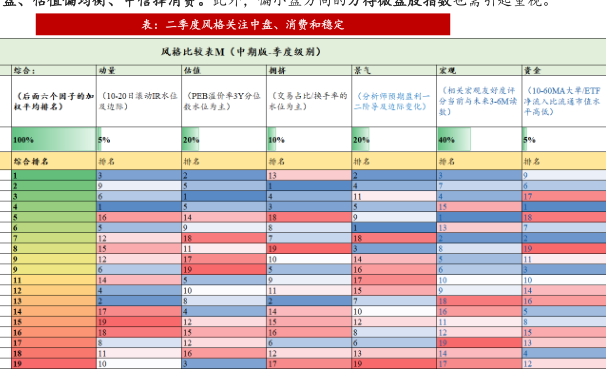Click the yellow 综合排名 label cell

click(54, 161)
